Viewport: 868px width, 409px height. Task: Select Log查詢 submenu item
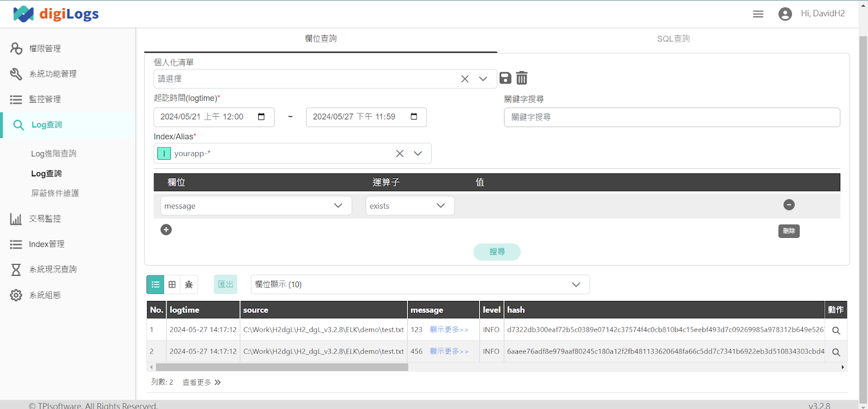(x=47, y=174)
